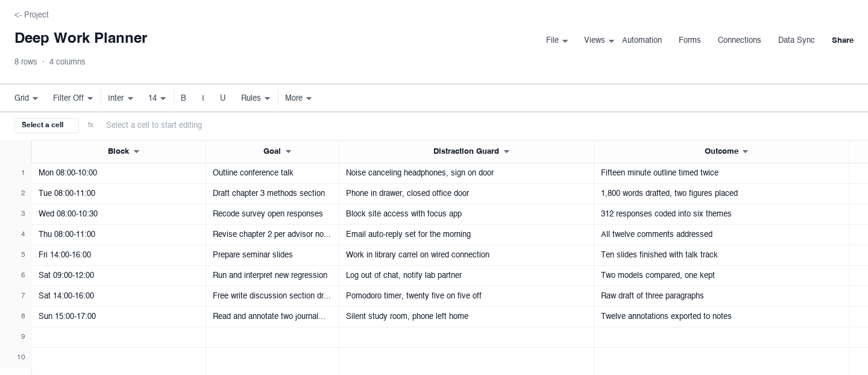Screen dimensions: 868x375
Task: Click the Share button
Action: click(x=843, y=40)
